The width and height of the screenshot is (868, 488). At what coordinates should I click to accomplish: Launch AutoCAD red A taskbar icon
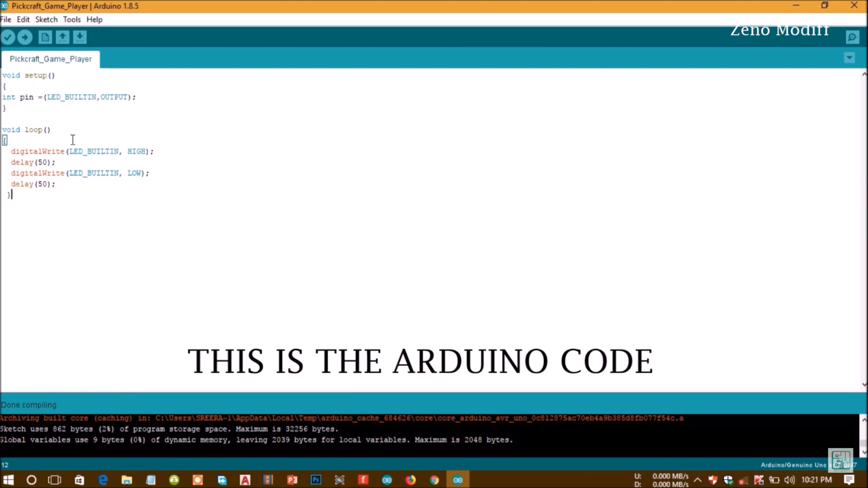coord(245,480)
